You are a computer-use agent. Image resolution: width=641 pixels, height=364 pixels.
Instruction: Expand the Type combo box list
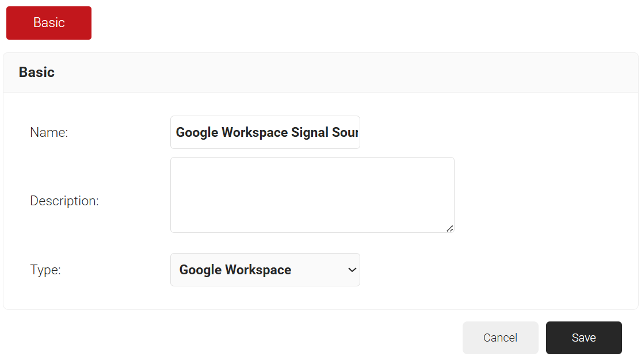(x=265, y=270)
